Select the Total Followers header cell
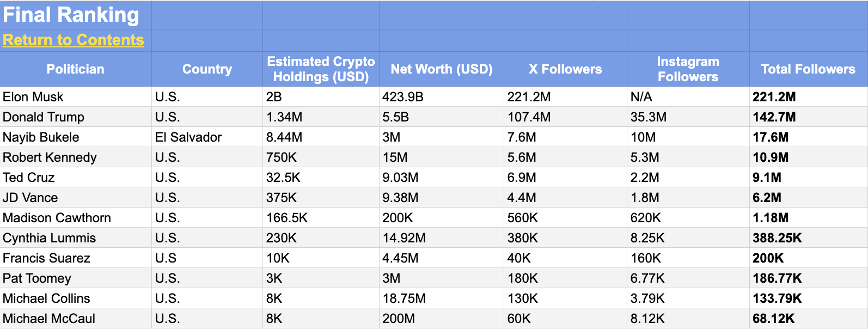868x329 pixels. tap(808, 69)
